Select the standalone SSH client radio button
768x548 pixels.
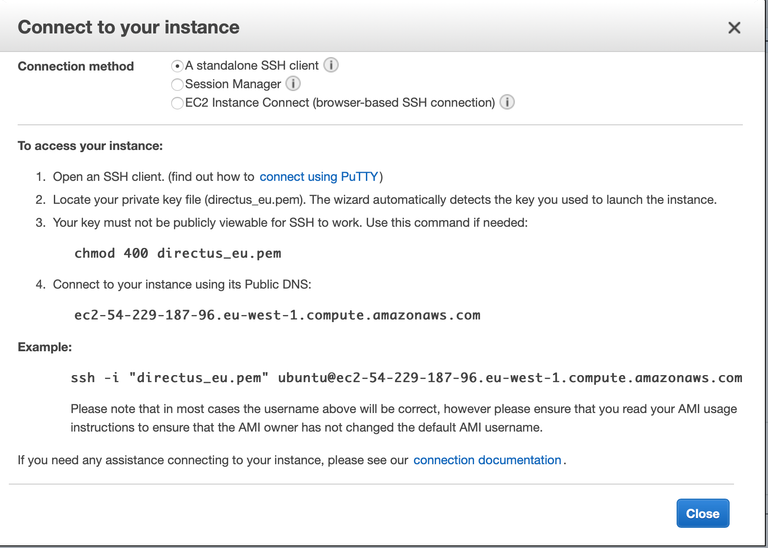178,66
